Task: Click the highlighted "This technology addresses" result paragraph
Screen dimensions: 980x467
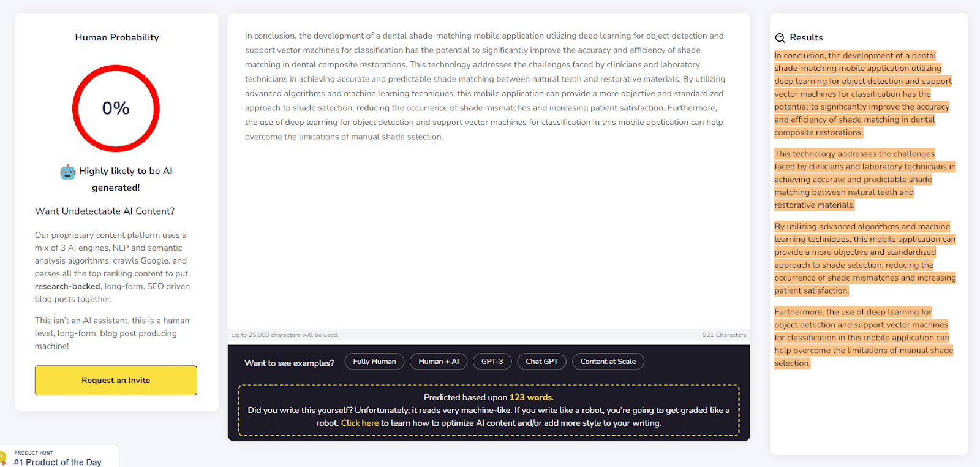Action: 864,180
